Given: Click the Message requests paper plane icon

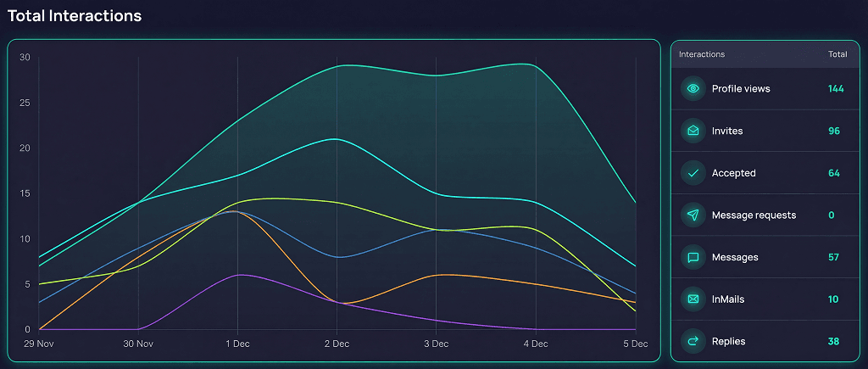Looking at the screenshot, I should click(x=693, y=215).
